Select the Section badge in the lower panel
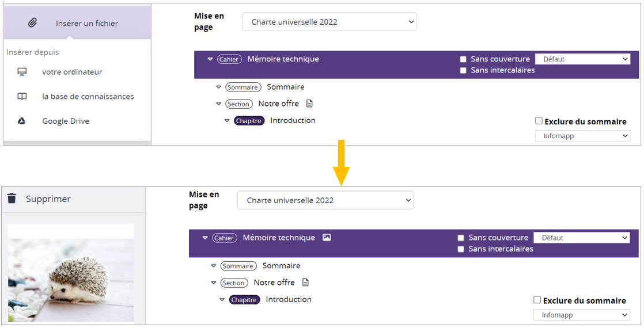The width and height of the screenshot is (644, 328). [x=234, y=283]
